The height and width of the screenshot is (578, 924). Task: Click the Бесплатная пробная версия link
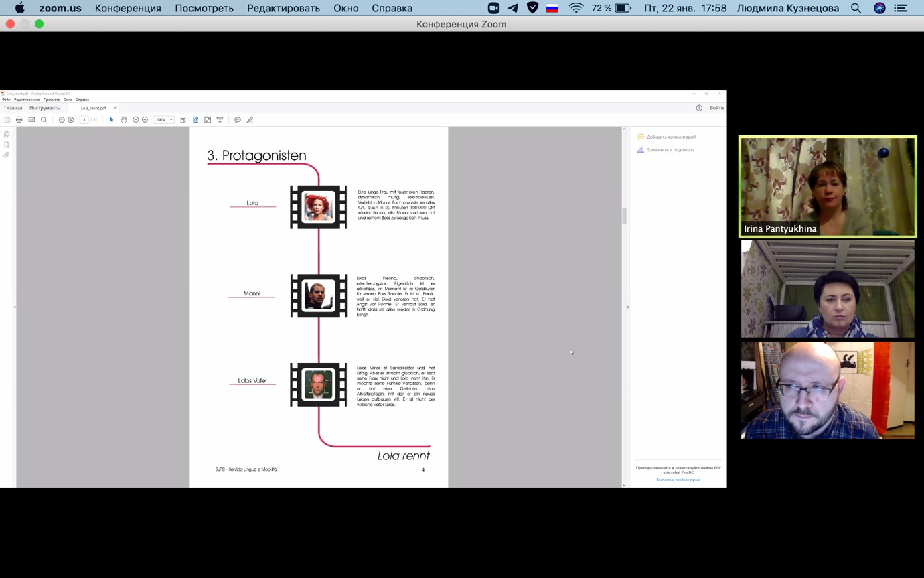pos(678,480)
